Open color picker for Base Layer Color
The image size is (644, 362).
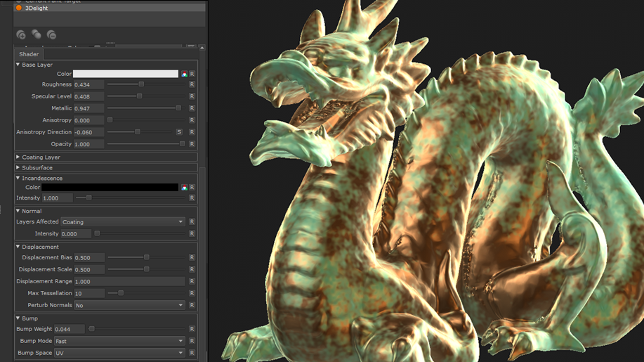click(184, 74)
